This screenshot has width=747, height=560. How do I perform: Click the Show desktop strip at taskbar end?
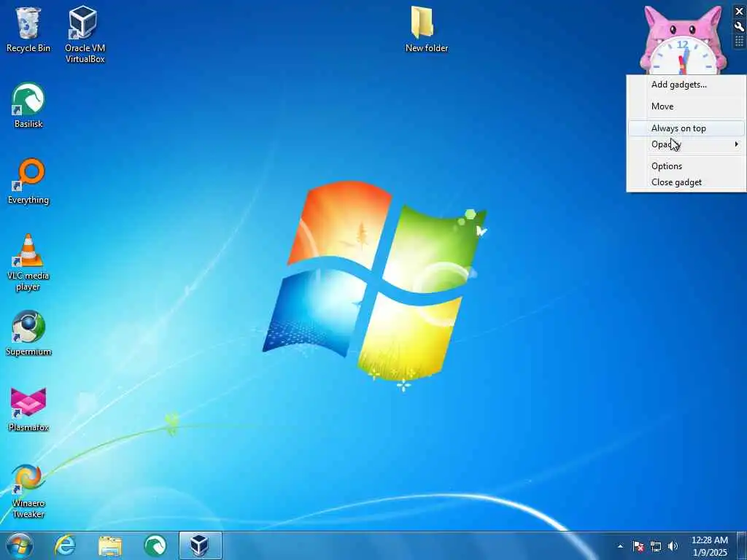(x=742, y=545)
